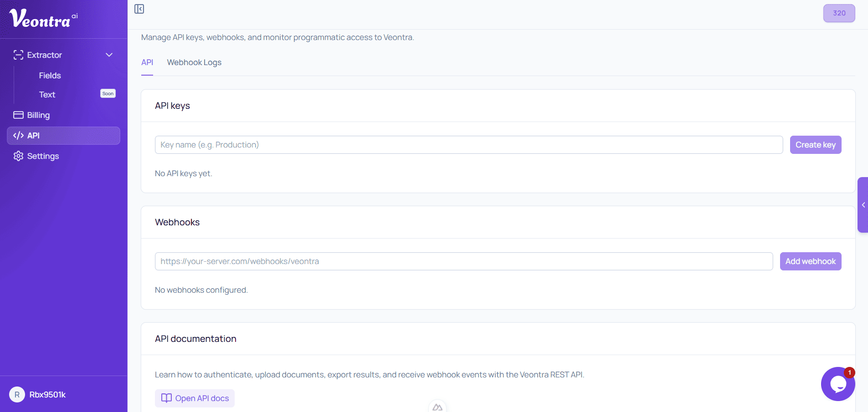Focus the webhook URL input field

[464, 261]
